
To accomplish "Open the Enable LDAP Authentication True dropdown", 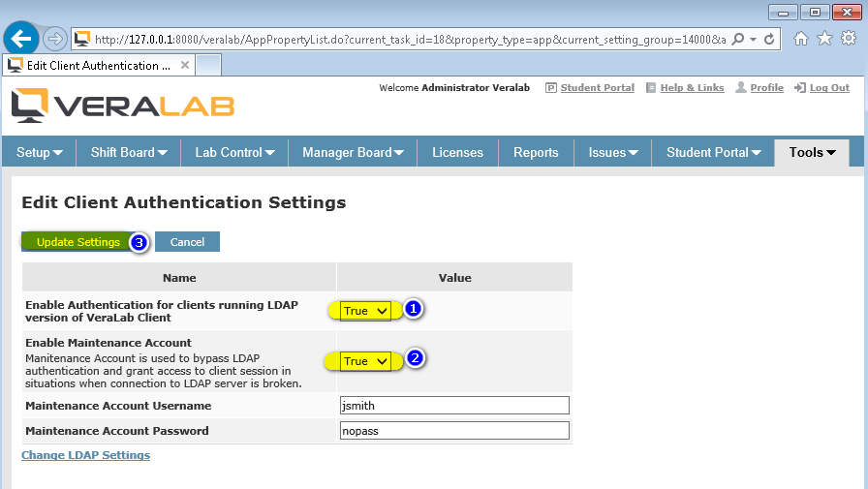I will click(x=365, y=311).
